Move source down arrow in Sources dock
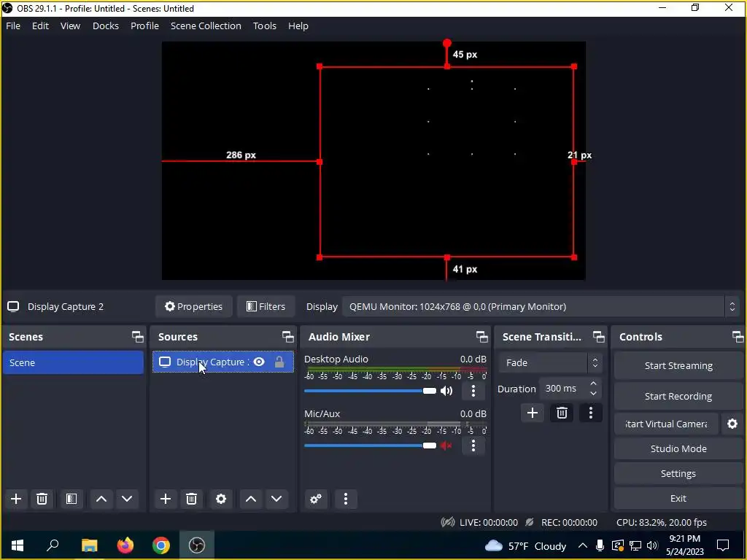 [276, 499]
